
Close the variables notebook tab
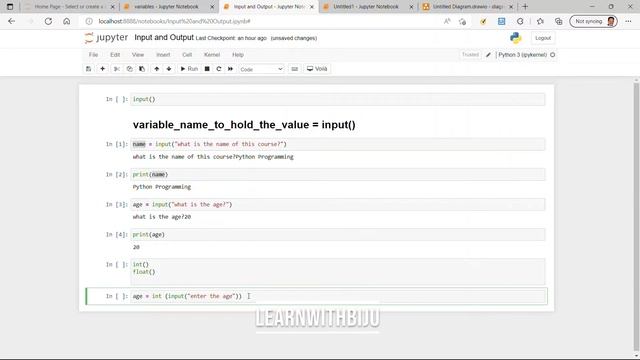pos(212,7)
